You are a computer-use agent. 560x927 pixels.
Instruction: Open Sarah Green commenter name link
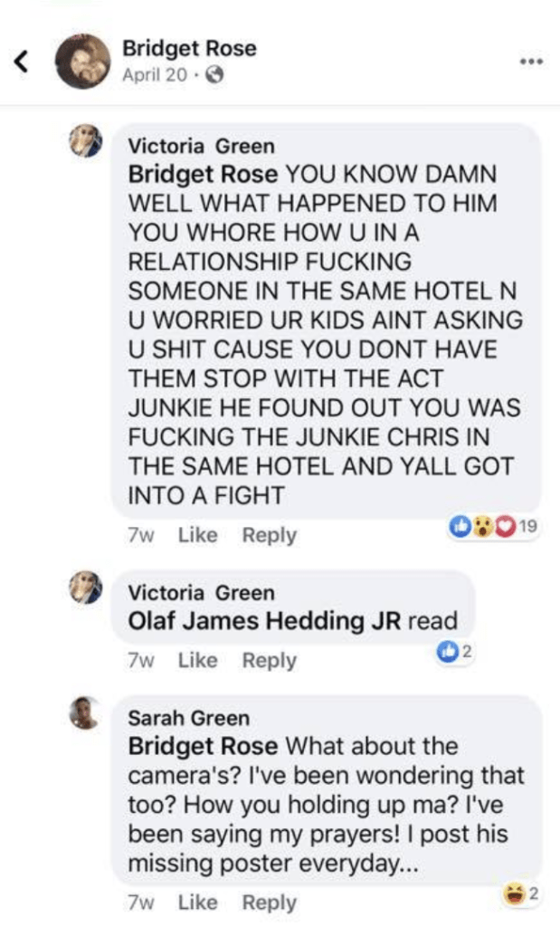(188, 718)
